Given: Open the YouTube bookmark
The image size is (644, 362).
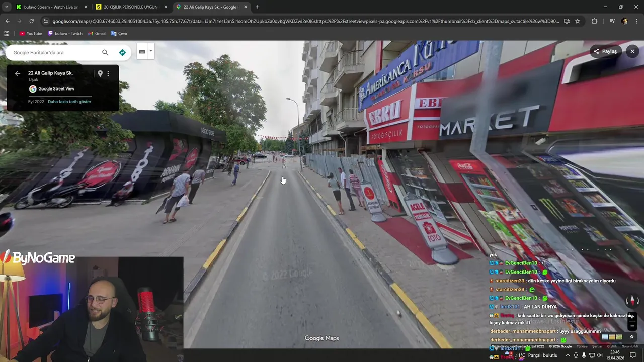Looking at the screenshot, I should point(31,33).
